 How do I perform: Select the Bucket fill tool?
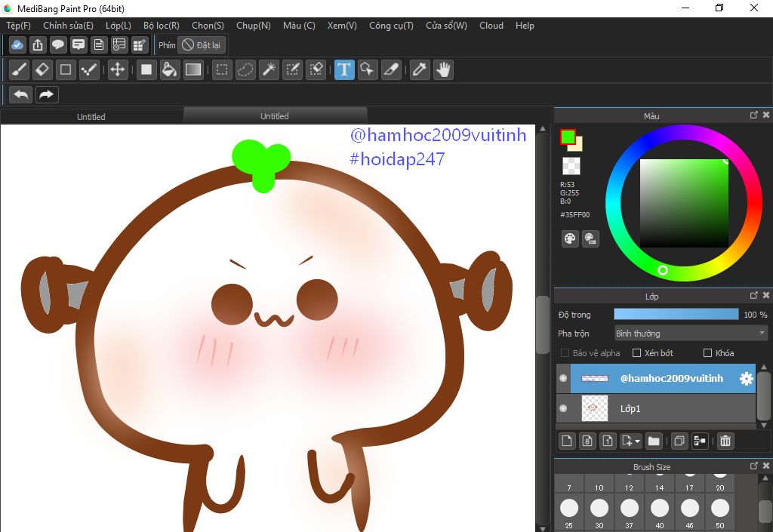[169, 69]
